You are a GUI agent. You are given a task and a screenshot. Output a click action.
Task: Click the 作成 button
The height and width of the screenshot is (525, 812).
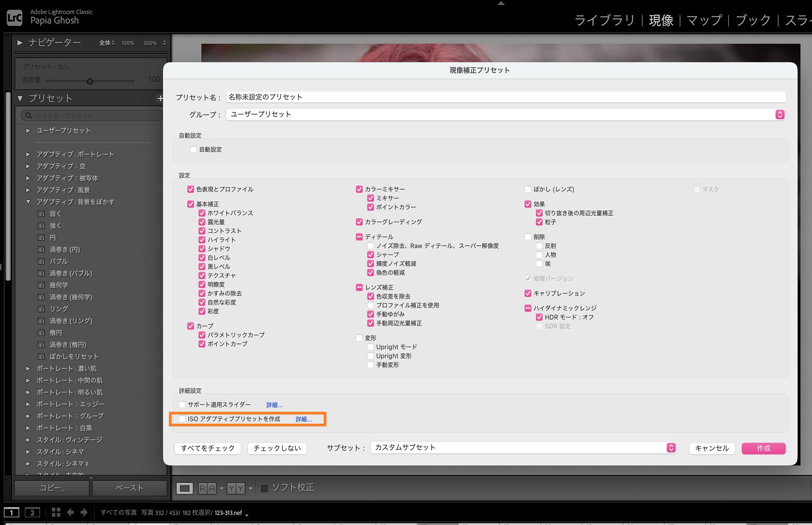tap(763, 448)
